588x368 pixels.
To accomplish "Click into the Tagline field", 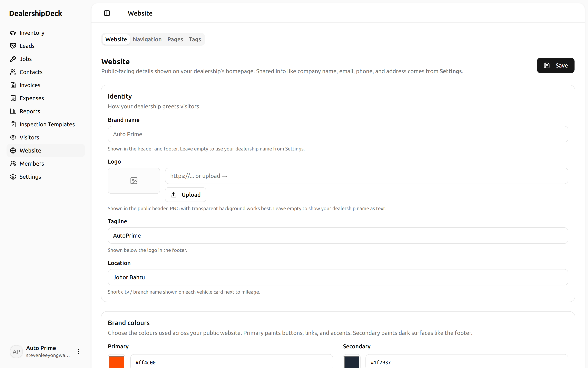I will pyautogui.click(x=338, y=236).
